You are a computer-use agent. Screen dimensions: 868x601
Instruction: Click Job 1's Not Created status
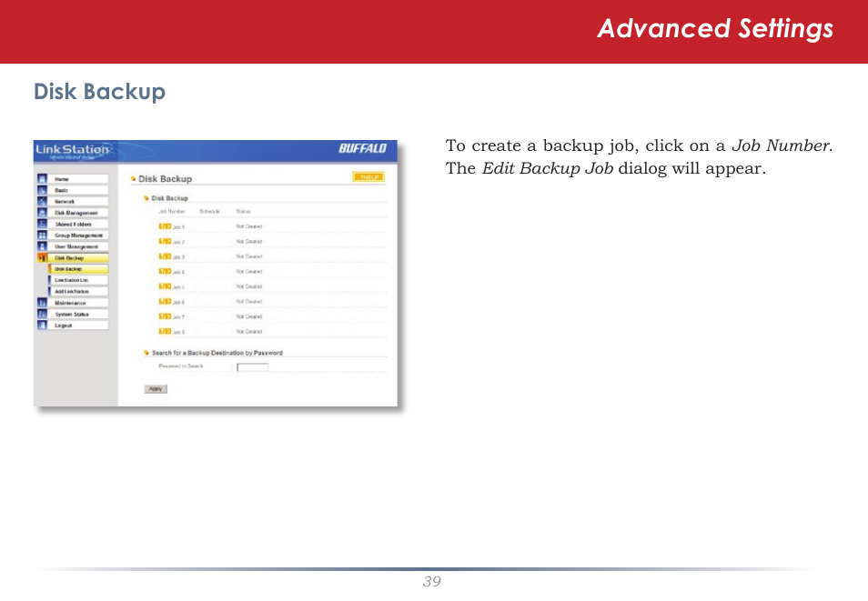(x=249, y=226)
